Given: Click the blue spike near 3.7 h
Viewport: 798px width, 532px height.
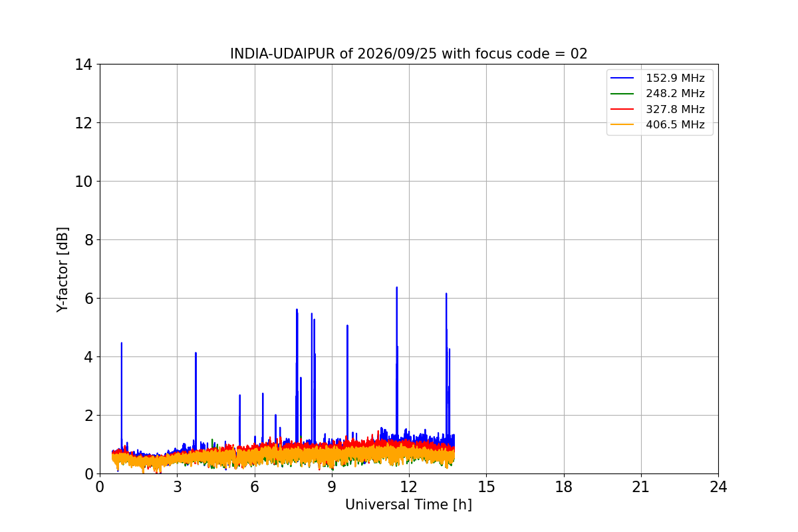Looking at the screenshot, I should (x=196, y=353).
